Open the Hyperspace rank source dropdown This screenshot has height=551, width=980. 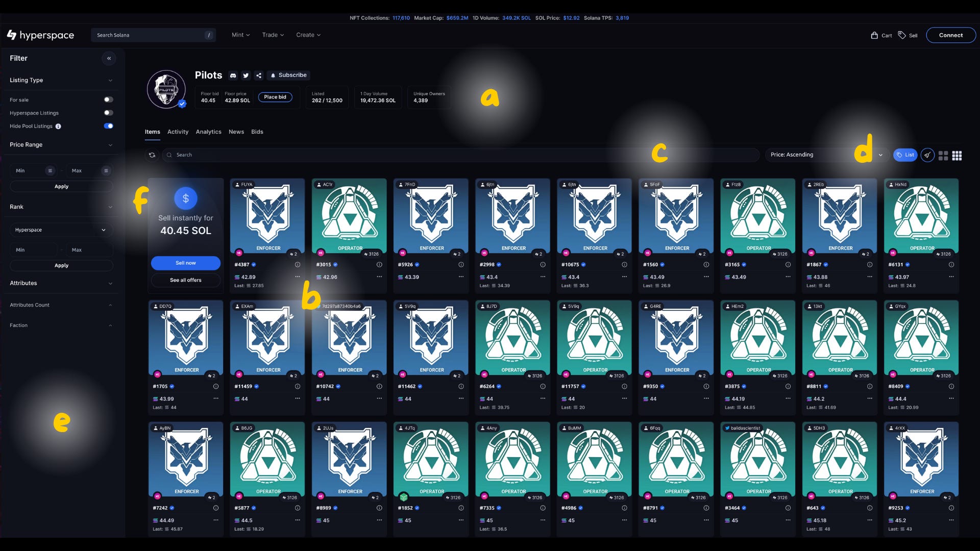[60, 230]
